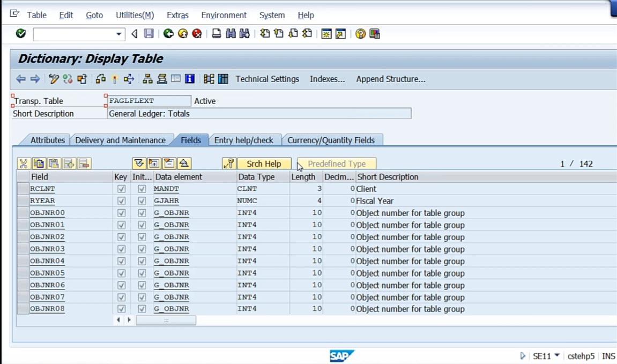Toggle the Initial checkbox for OBJNR08
Screen dimensions: 617x364
(x=142, y=309)
